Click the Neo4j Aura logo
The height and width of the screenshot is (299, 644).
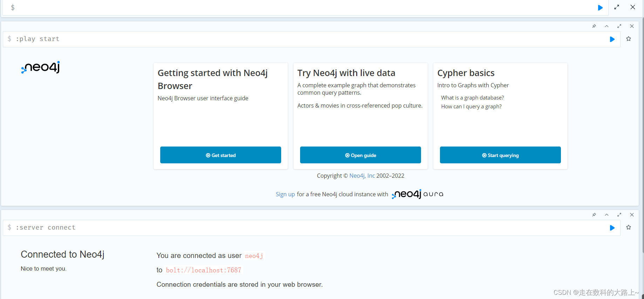coord(418,194)
